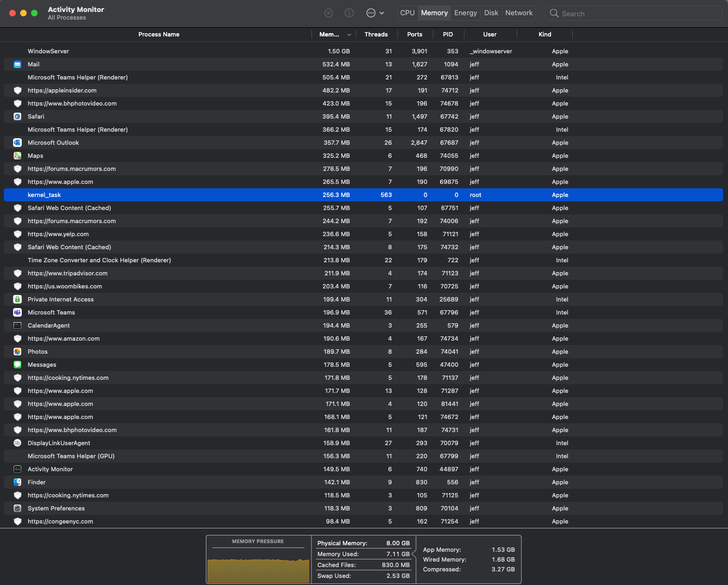Image resolution: width=728 pixels, height=585 pixels.
Task: Click the _windowserver user cell
Action: 491,51
